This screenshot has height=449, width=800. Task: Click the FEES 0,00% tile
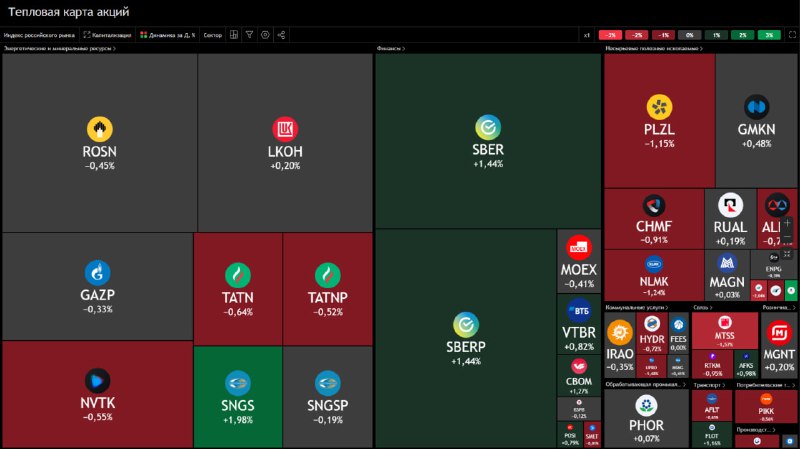click(x=679, y=333)
